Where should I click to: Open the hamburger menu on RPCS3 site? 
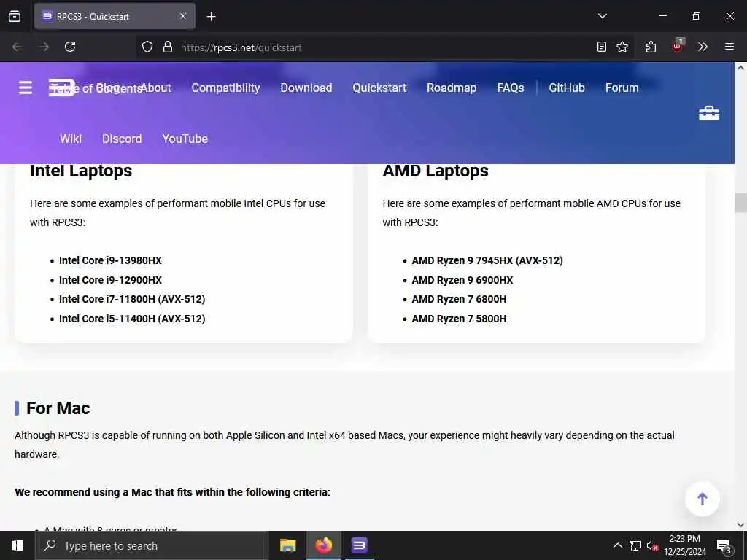point(26,87)
